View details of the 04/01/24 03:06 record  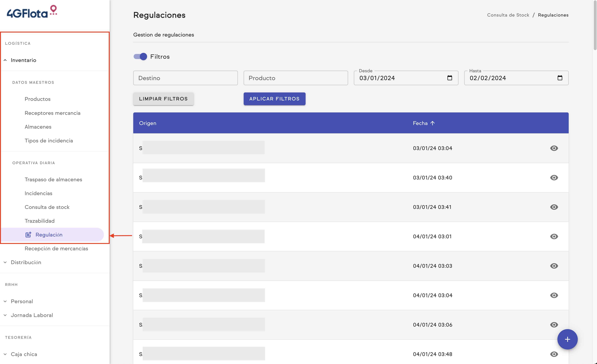[554, 325]
